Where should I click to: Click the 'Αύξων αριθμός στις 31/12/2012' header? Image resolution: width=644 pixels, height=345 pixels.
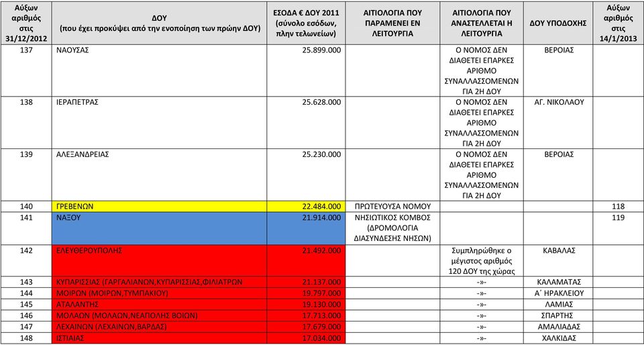(26, 23)
